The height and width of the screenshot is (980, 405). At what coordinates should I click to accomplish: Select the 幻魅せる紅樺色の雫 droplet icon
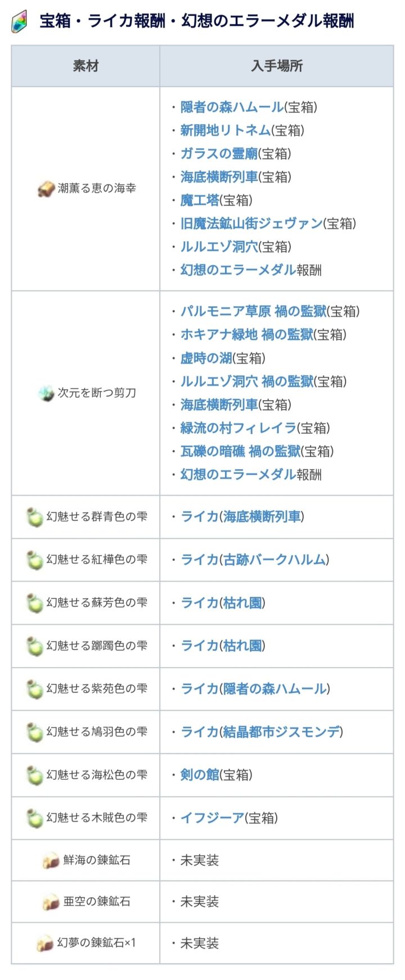[34, 560]
